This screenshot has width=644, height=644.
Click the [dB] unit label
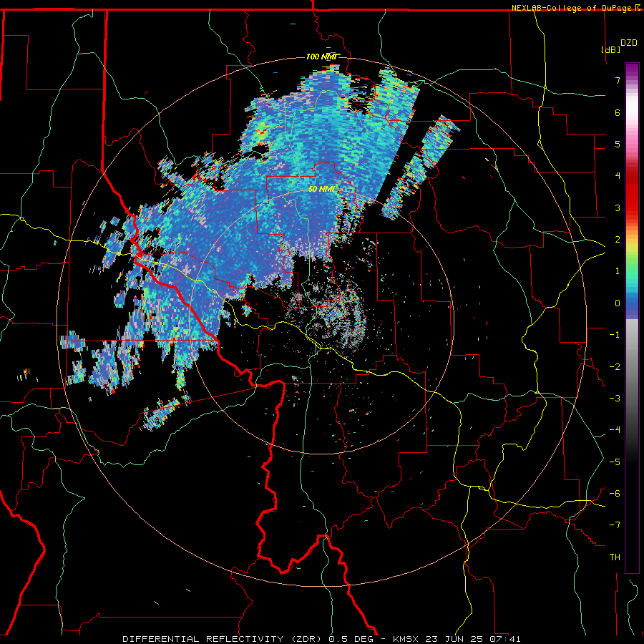coord(611,49)
